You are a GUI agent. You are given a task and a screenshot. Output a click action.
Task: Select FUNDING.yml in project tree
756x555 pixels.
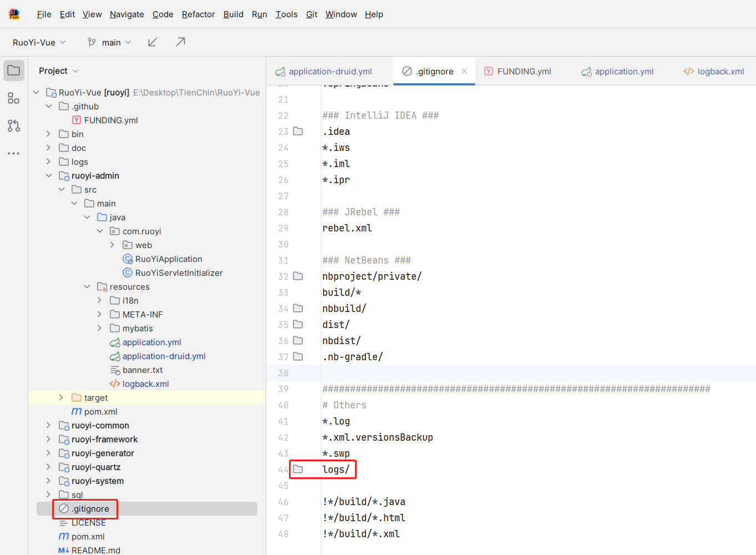click(111, 120)
